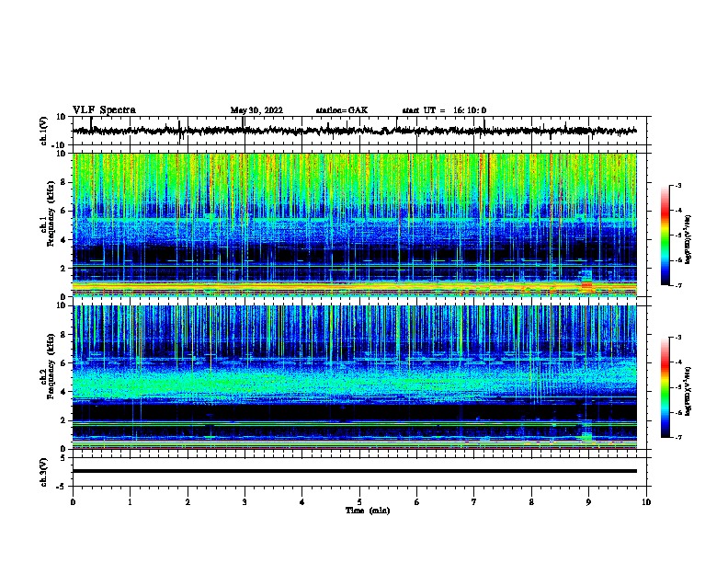This screenshot has height=563, width=728.
Task: Select the date label "May 30, 2022"
Action: [256, 110]
